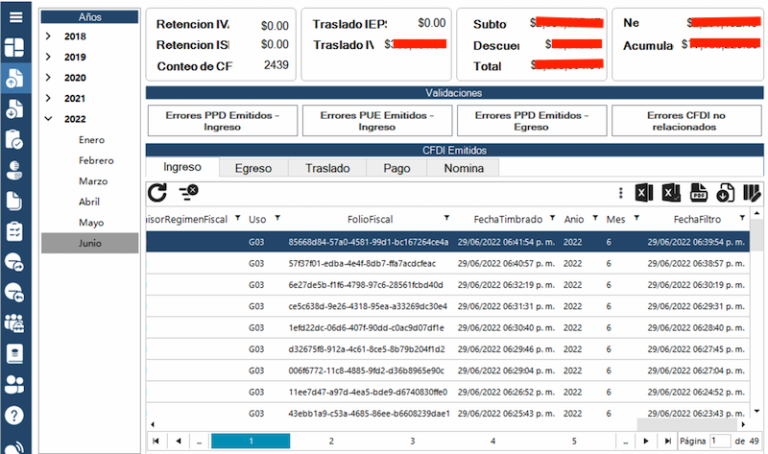Screen dimensions: 768x454
Task: Click the dashboard tiles icon in sidebar
Action: coord(15,48)
